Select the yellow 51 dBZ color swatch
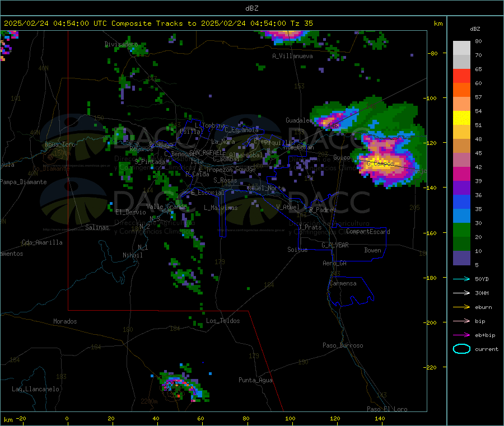504x426 pixels. click(461, 118)
